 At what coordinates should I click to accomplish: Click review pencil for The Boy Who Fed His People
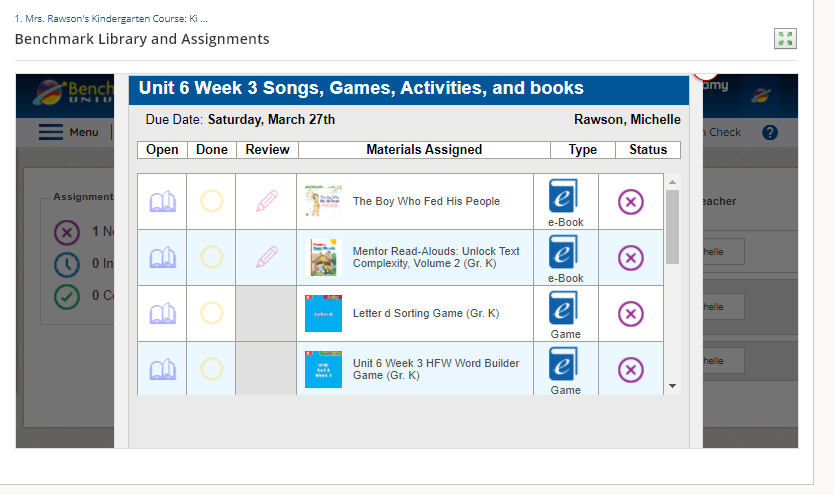pyautogui.click(x=266, y=202)
